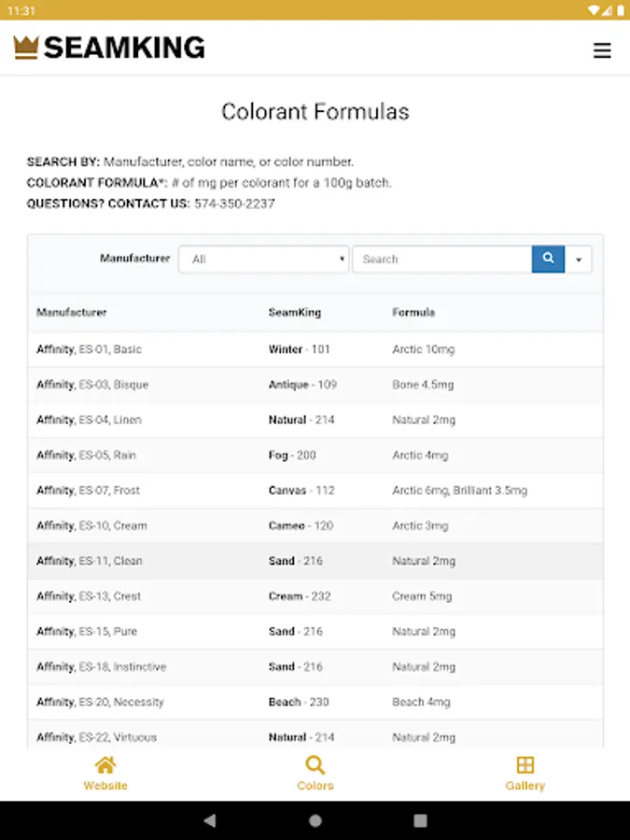Image resolution: width=630 pixels, height=840 pixels.
Task: Select the Affinity ES-11 Clean row
Action: click(x=89, y=561)
